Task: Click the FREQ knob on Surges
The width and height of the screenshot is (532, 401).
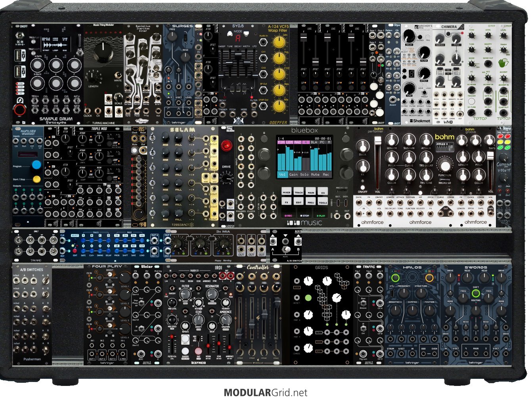Action: point(172,36)
